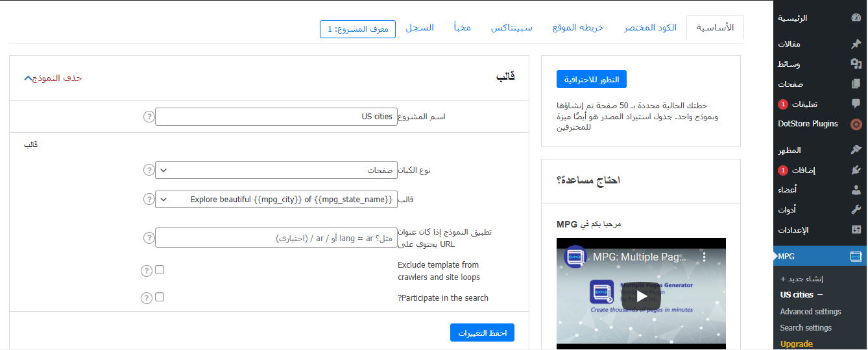The width and height of the screenshot is (868, 350).
Task: Click the معرف المشروع: 1 button
Action: [x=357, y=29]
